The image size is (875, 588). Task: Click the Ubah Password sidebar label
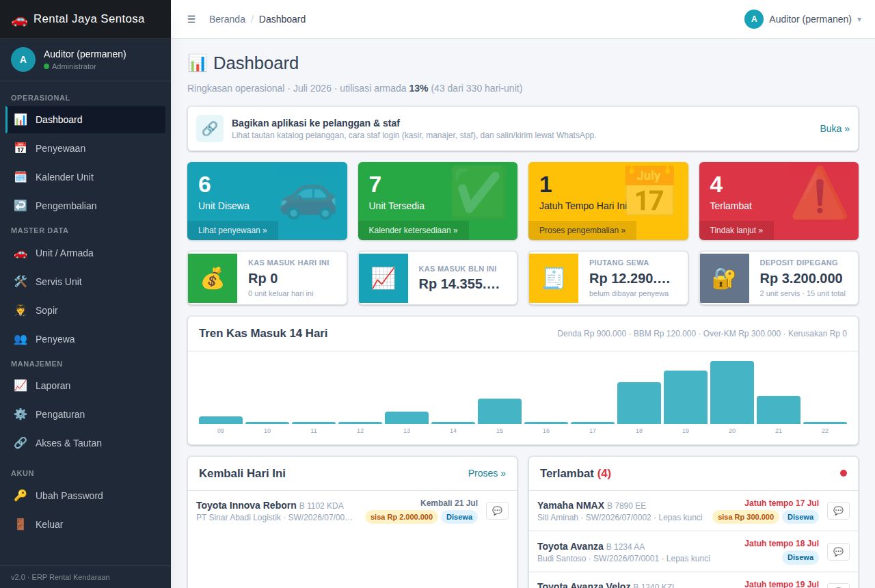69,496
